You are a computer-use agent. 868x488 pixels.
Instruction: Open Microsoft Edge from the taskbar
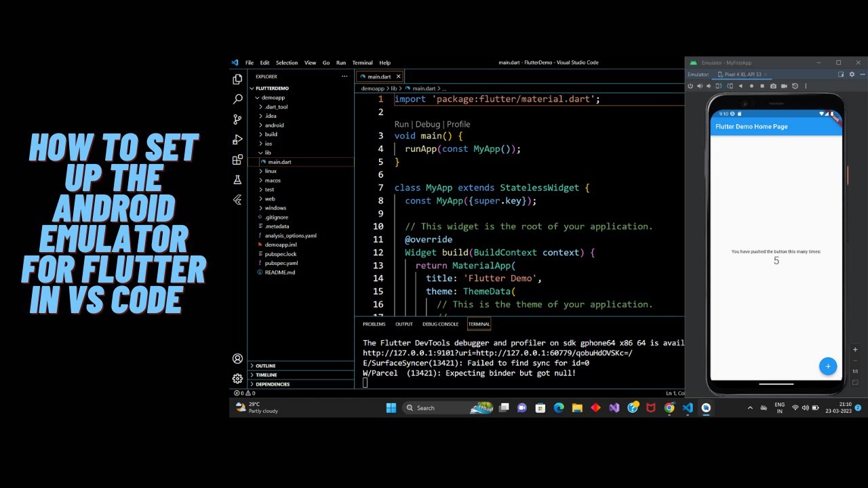pos(559,408)
